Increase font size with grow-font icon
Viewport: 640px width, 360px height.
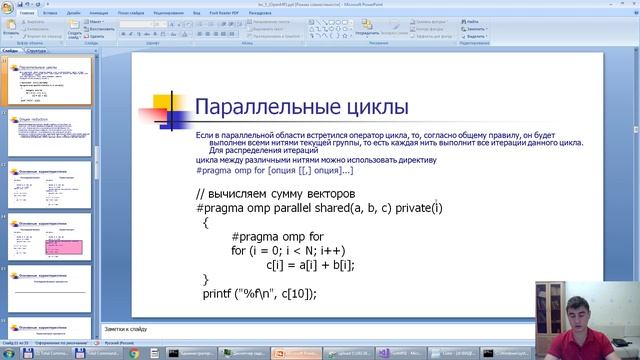click(x=171, y=24)
